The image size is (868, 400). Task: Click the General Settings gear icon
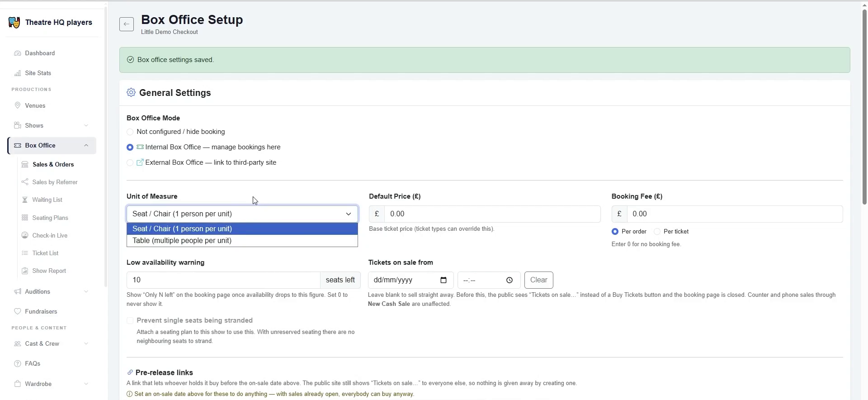click(131, 92)
